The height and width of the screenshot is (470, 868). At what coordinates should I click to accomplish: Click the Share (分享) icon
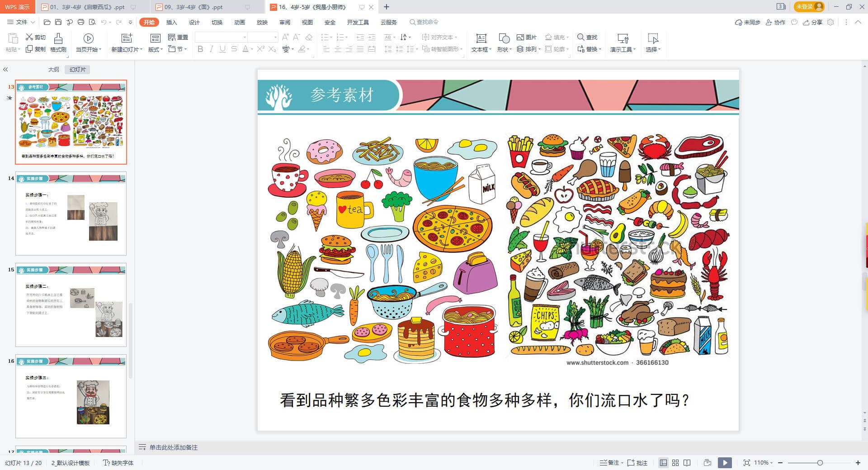tap(812, 22)
